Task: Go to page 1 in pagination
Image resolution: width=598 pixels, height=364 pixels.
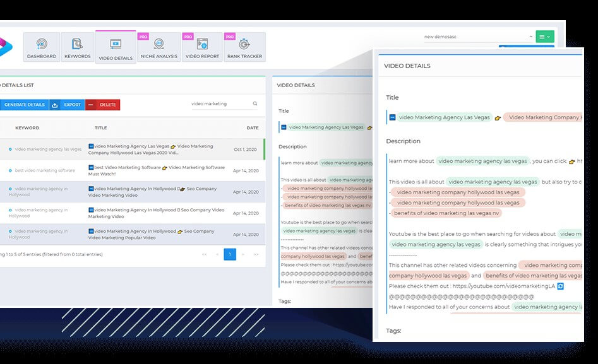Action: (x=230, y=254)
